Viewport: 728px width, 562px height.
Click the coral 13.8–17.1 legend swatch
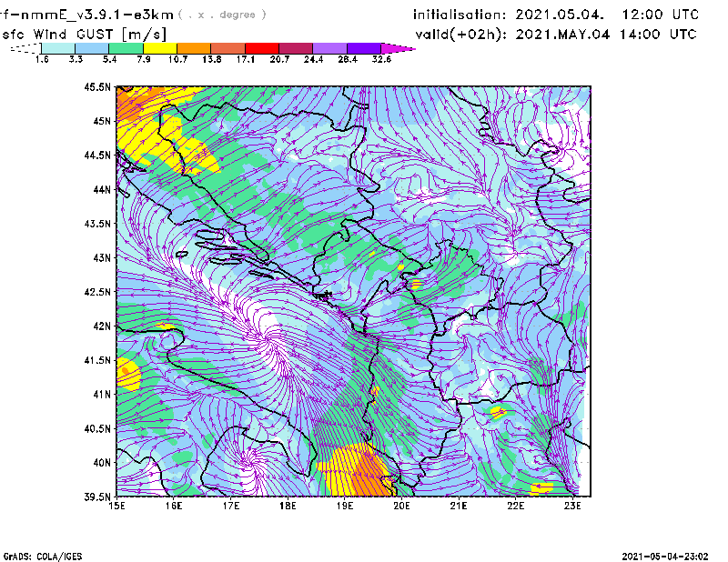point(228,48)
